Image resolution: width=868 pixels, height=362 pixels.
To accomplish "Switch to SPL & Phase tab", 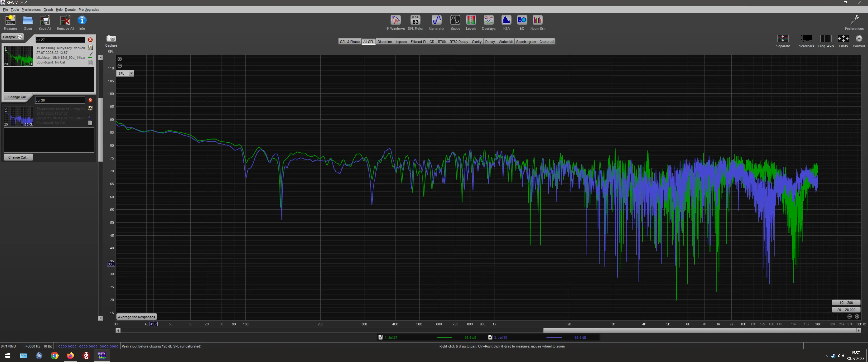I will click(x=349, y=42).
